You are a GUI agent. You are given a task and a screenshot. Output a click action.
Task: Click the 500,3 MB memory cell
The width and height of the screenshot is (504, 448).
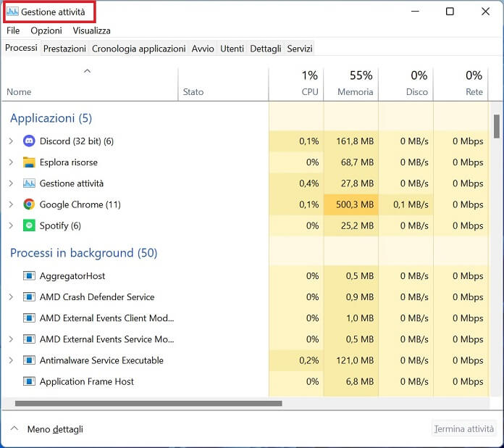tap(351, 204)
